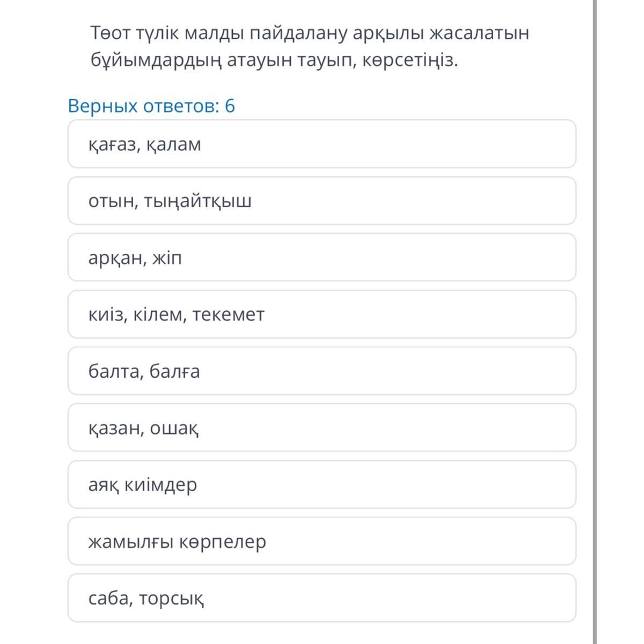Select the "саба, торсық" answer option
This screenshot has height=644, width=644.
pyautogui.click(x=321, y=598)
